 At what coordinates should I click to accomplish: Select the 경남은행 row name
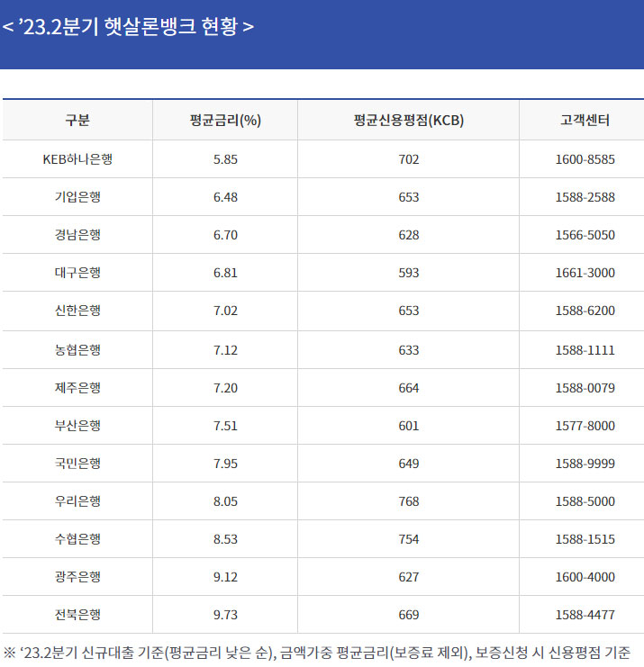click(77, 235)
